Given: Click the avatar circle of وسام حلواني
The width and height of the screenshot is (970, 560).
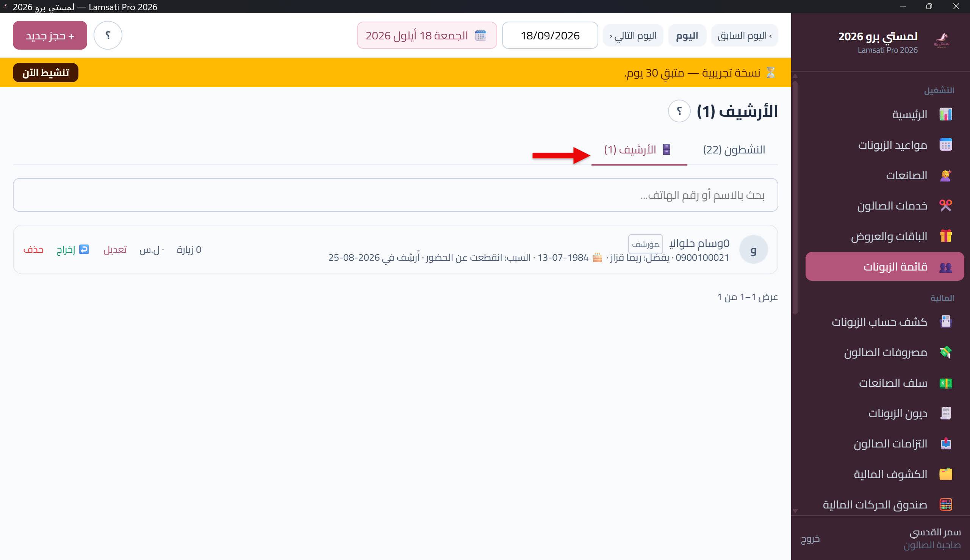Looking at the screenshot, I should [753, 249].
